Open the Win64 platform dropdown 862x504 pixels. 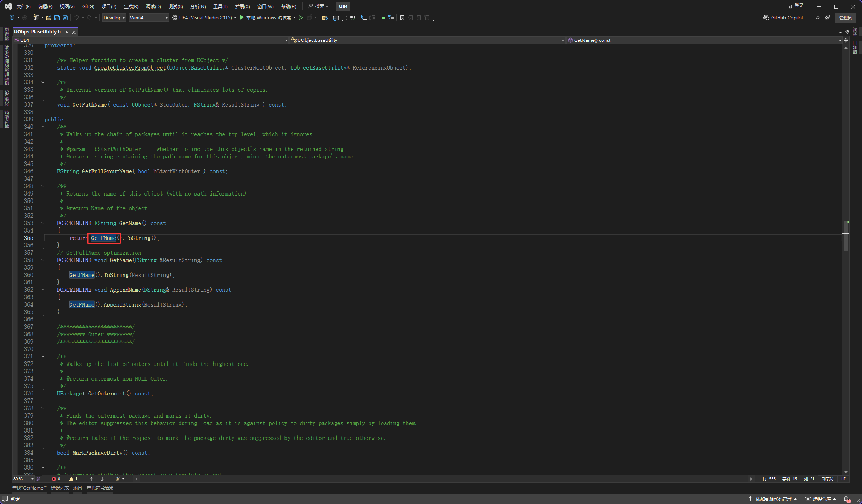(166, 18)
